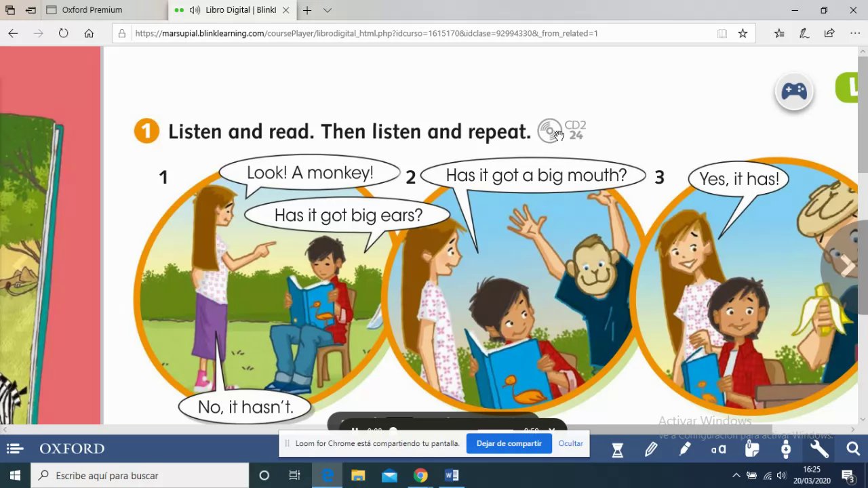Open Word from taskbar
Image resolution: width=868 pixels, height=488 pixels.
[452, 476]
